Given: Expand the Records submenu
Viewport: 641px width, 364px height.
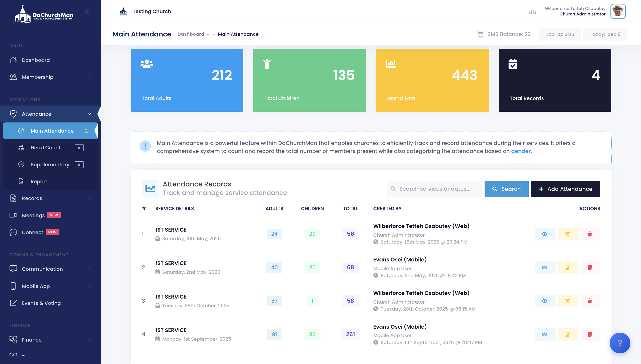Looking at the screenshot, I should pyautogui.click(x=50, y=198).
